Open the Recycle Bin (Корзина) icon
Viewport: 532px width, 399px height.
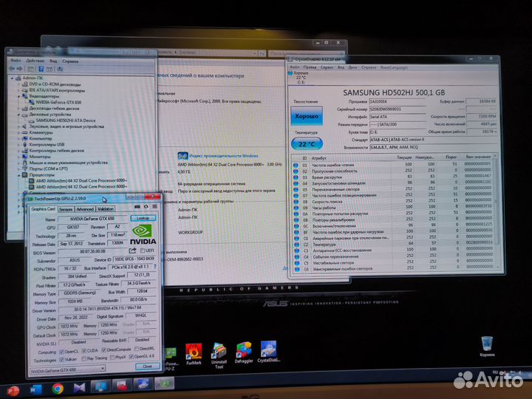tap(487, 347)
